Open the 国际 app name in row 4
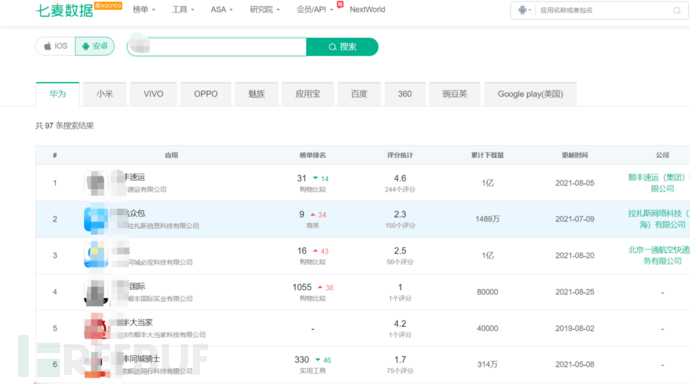Screen dimensions: 690x384 click(136, 286)
